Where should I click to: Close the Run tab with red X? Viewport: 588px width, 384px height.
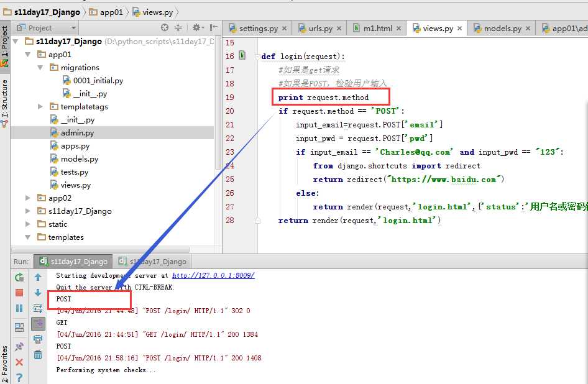[19, 362]
